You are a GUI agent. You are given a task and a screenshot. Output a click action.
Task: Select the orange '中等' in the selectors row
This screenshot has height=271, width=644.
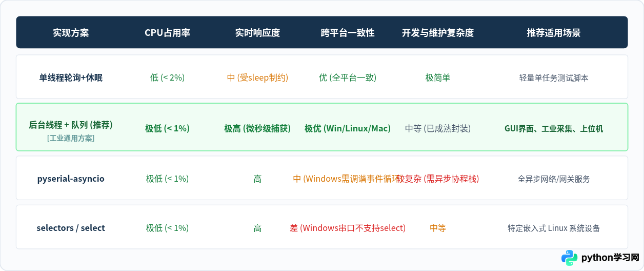[x=438, y=228]
